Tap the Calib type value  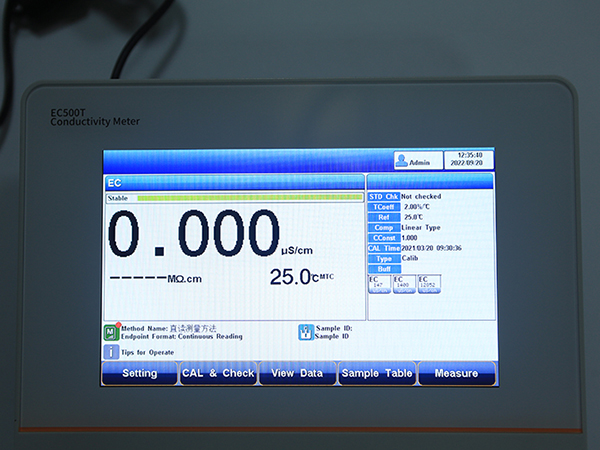(410, 258)
